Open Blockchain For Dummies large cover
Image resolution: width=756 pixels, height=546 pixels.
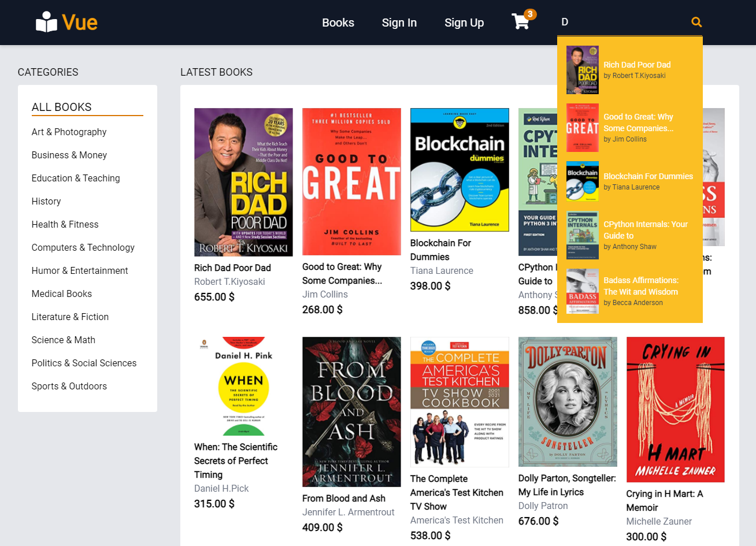pyautogui.click(x=459, y=170)
